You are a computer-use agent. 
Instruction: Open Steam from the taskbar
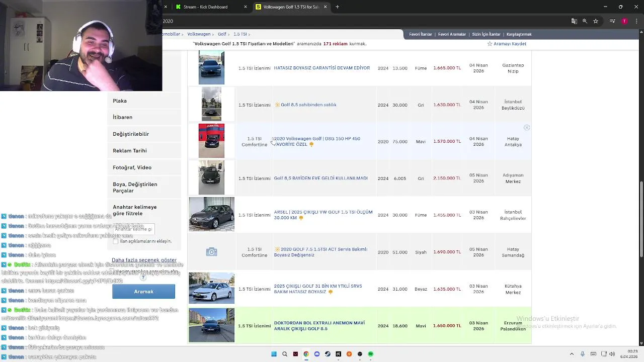tap(328, 354)
